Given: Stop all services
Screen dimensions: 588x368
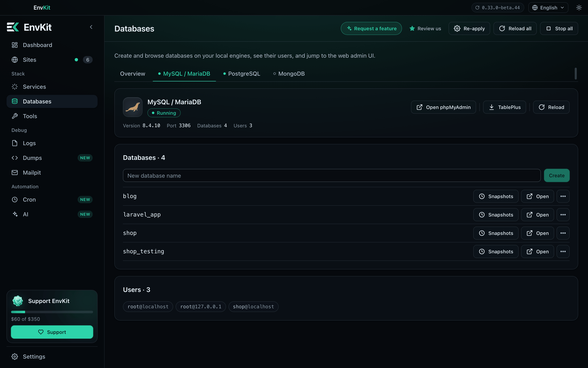Looking at the screenshot, I should coord(559,28).
